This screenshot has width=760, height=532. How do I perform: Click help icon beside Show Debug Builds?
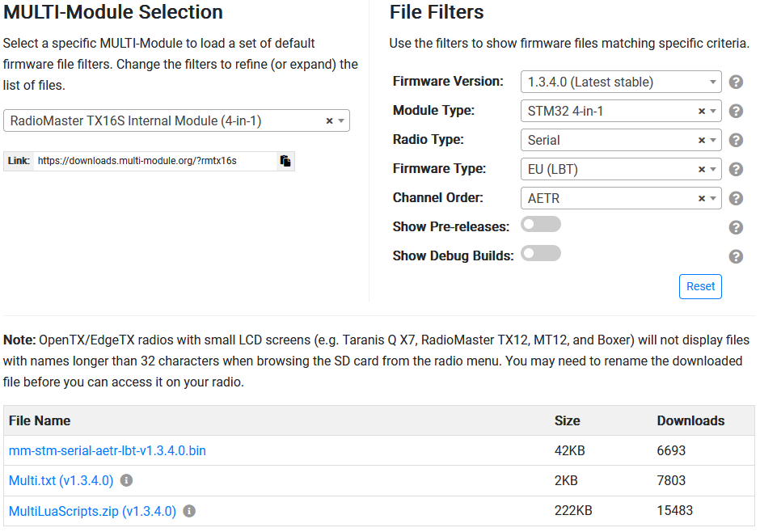736,256
